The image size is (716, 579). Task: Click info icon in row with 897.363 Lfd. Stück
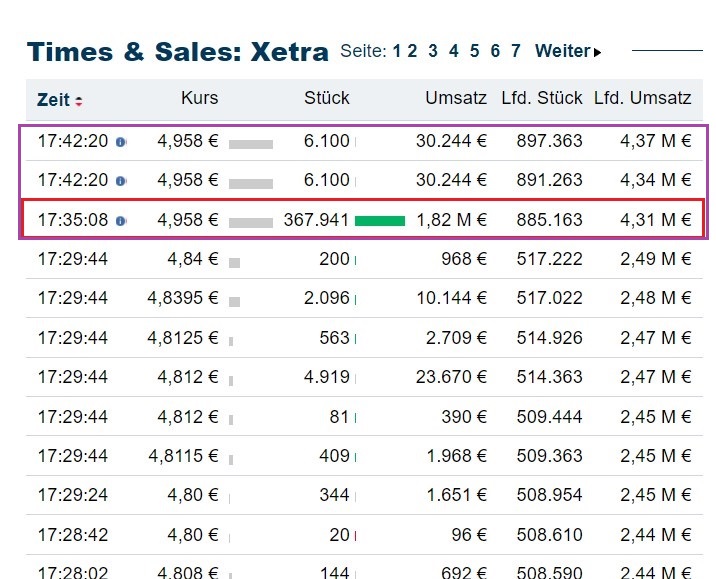click(x=121, y=142)
